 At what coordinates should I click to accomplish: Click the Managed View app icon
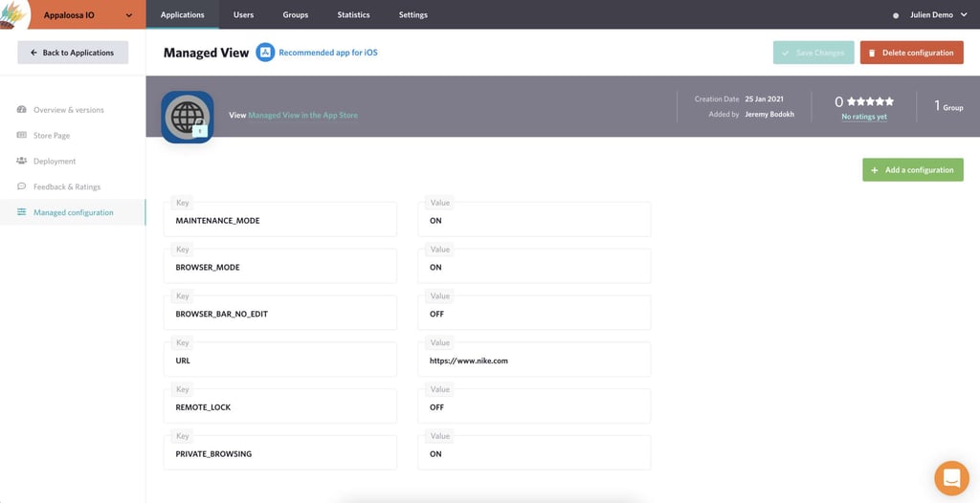point(188,117)
